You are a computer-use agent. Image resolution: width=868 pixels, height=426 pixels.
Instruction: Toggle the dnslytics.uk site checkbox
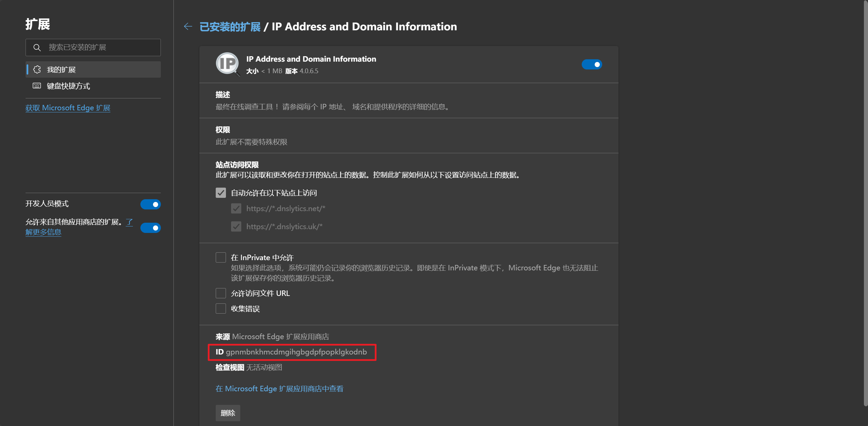[236, 226]
